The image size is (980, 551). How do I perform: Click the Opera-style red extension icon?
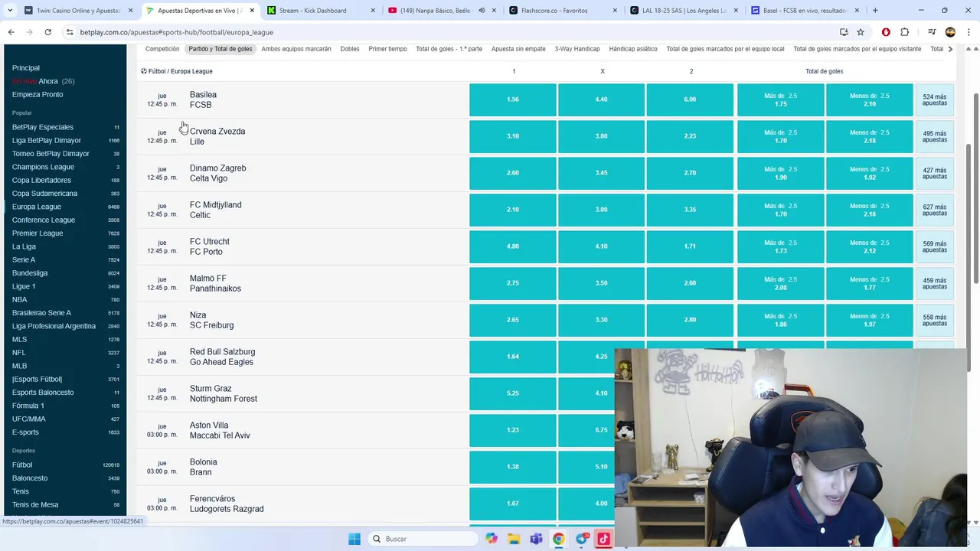(886, 32)
